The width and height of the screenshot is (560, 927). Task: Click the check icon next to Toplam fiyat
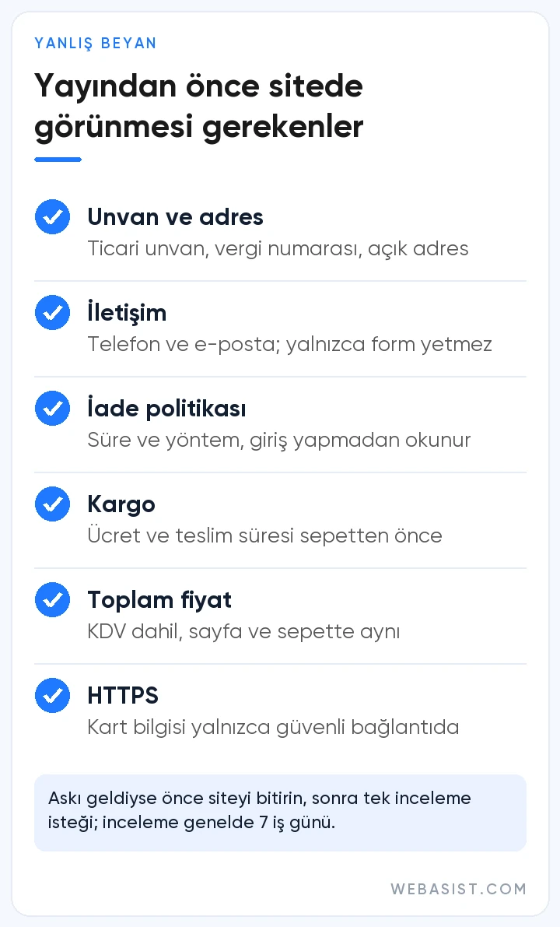53,600
